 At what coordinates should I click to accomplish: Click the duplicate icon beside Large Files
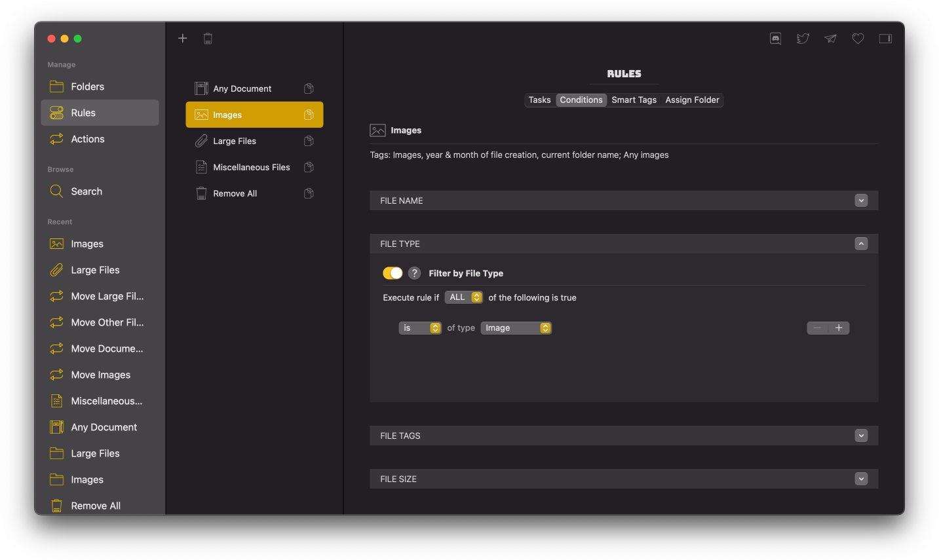click(308, 140)
